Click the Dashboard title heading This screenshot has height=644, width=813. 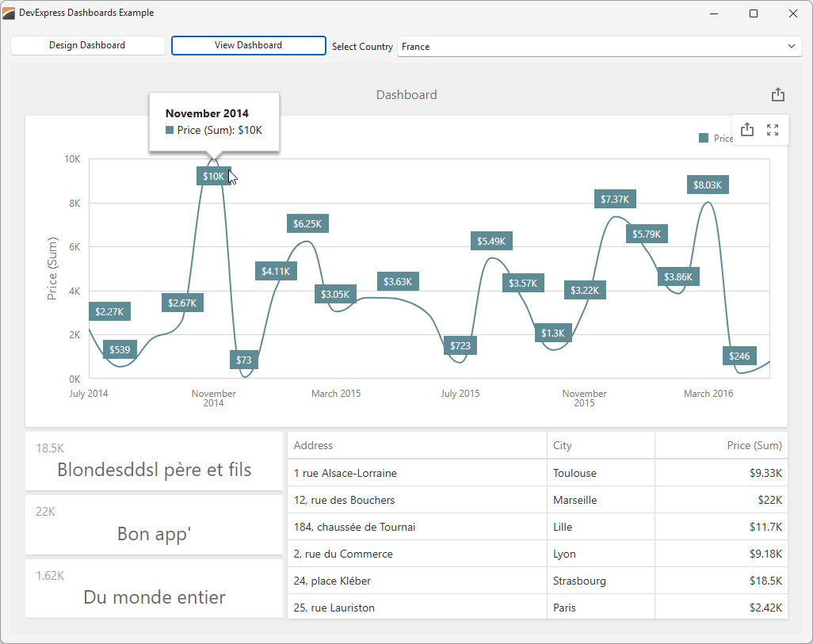coord(406,94)
